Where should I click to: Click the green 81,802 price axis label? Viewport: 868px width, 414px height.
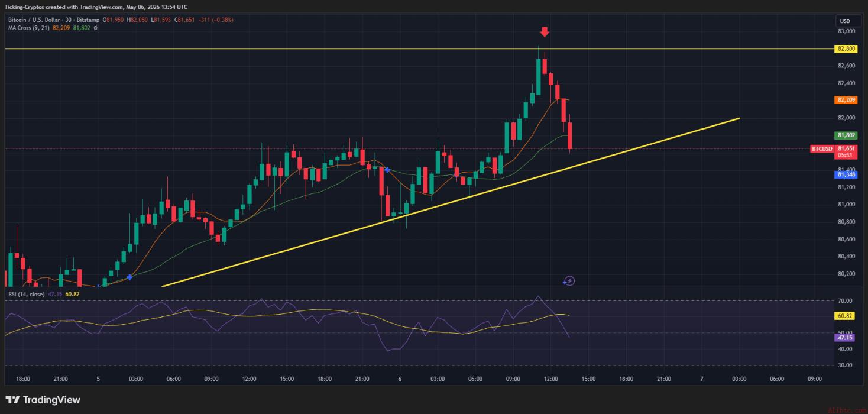click(x=846, y=135)
